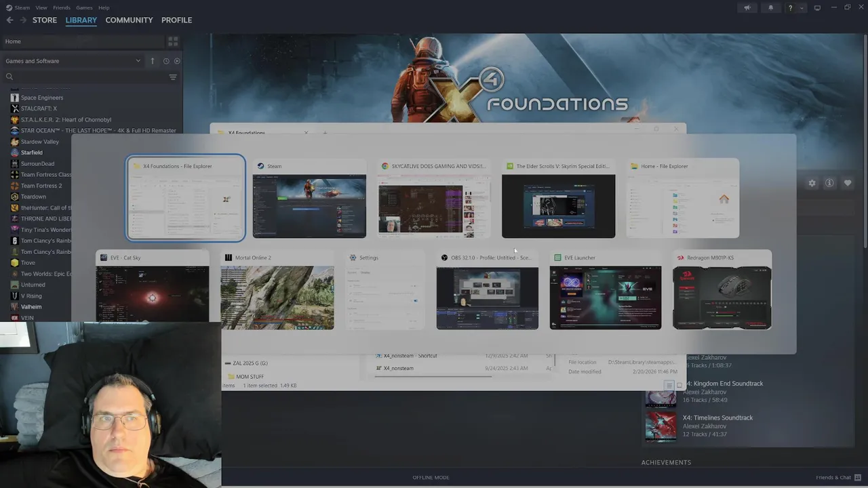Expand the dropdown arrow beside question mark

pyautogui.click(x=802, y=8)
